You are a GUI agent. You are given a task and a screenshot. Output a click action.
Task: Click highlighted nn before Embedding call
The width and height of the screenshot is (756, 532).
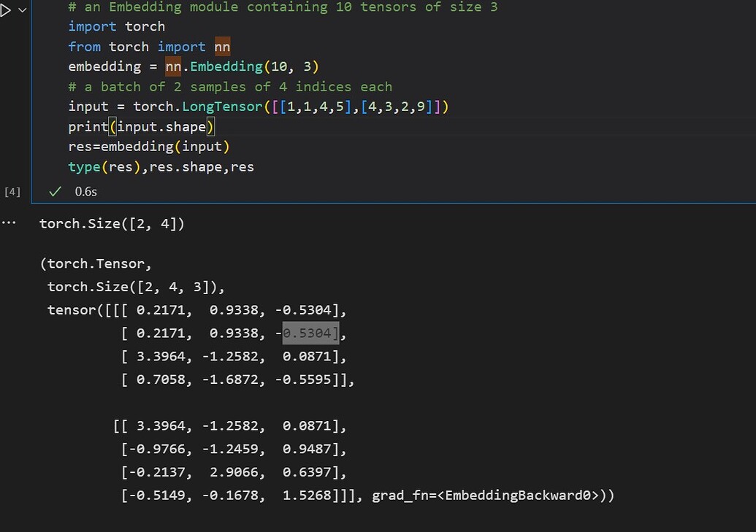pyautogui.click(x=173, y=66)
